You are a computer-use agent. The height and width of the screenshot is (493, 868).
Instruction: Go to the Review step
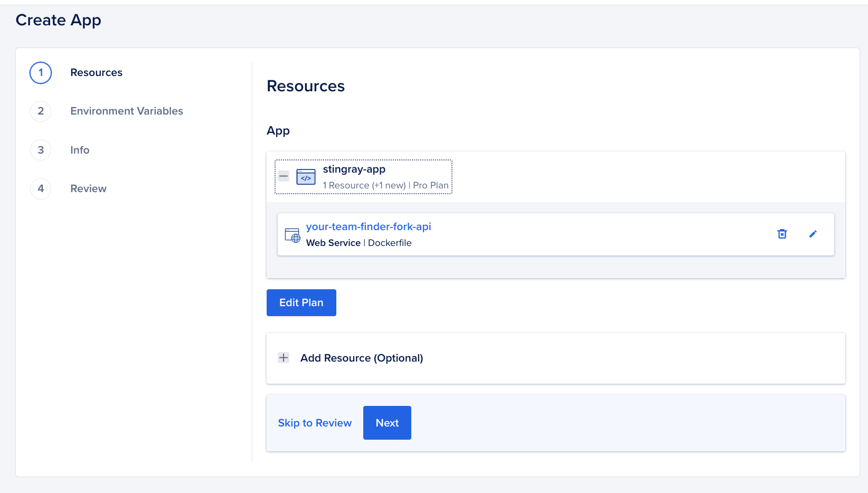click(88, 188)
